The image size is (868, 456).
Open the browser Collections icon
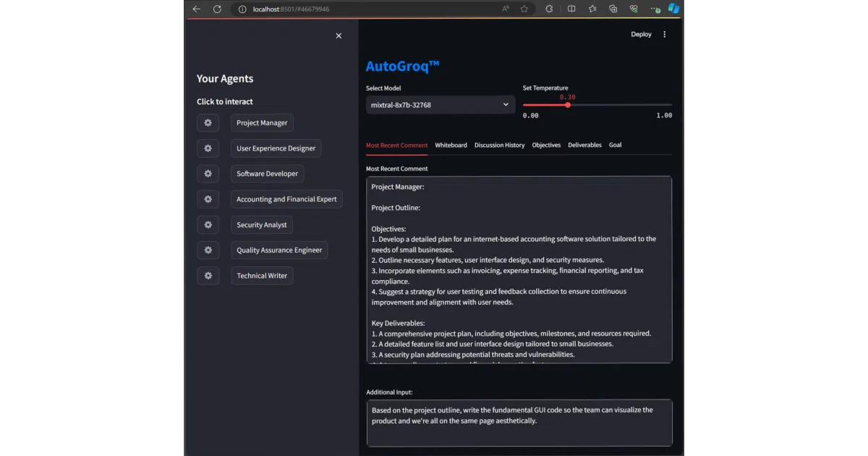[613, 9]
